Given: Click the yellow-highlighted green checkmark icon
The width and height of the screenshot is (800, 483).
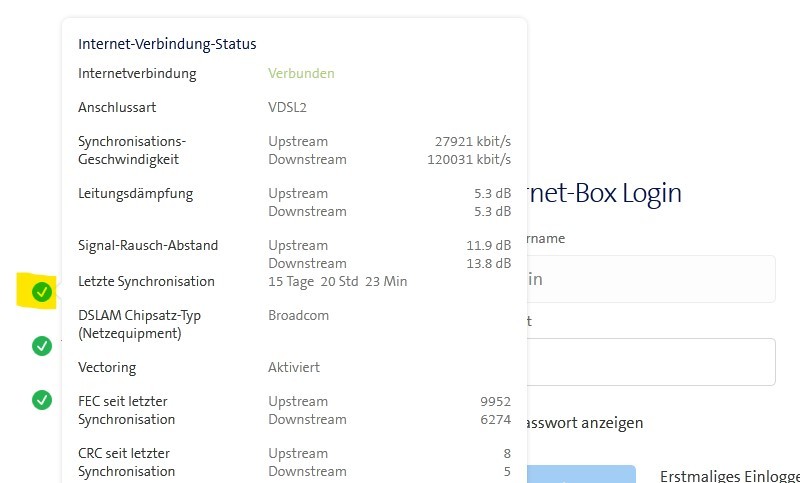Looking at the screenshot, I should (x=41, y=291).
